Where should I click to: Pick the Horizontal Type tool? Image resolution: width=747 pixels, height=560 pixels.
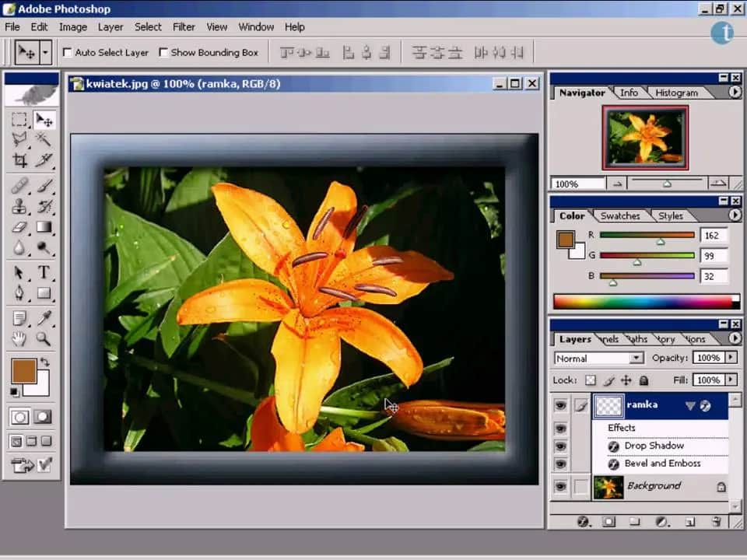44,272
